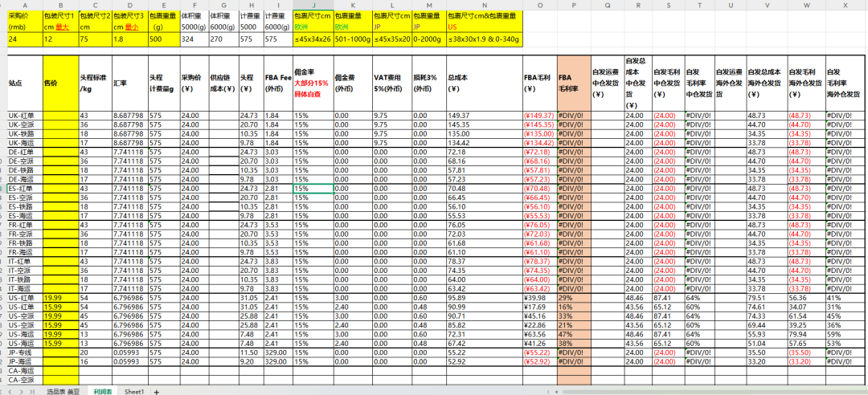Click the 包裹重量 (g) value cell 500

click(164, 40)
